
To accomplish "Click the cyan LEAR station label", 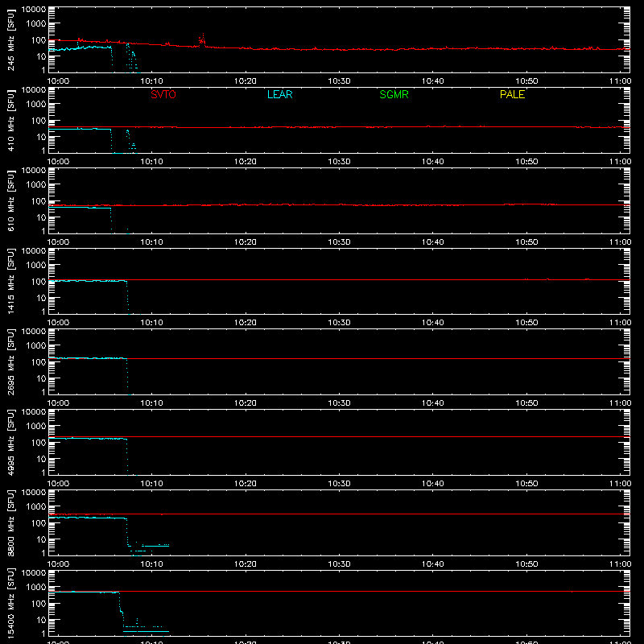I will [x=279, y=94].
